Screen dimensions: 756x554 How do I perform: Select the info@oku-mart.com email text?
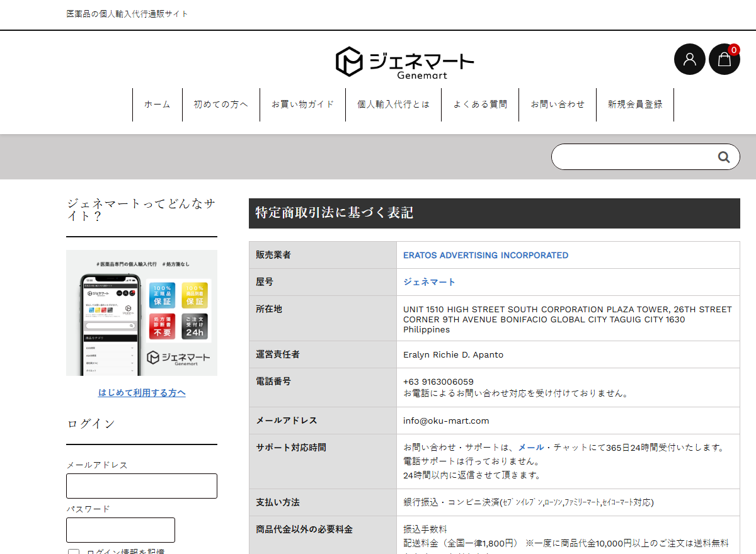pos(446,421)
